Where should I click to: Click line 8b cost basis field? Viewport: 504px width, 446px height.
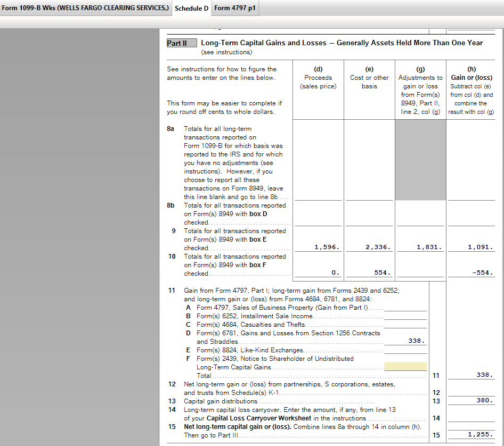pyautogui.click(x=369, y=222)
